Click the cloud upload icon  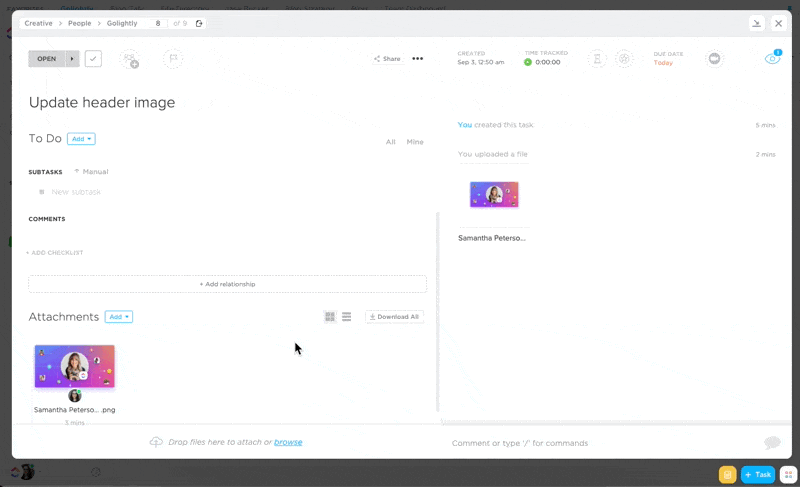pos(156,442)
